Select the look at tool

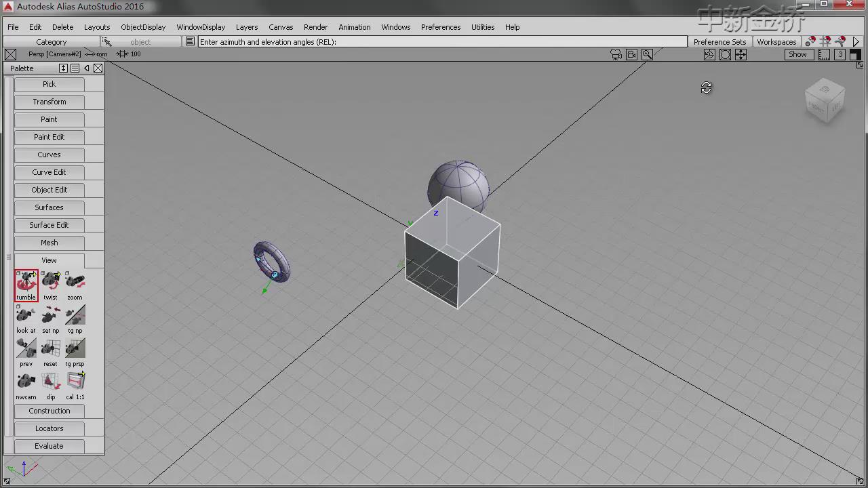[x=26, y=319]
